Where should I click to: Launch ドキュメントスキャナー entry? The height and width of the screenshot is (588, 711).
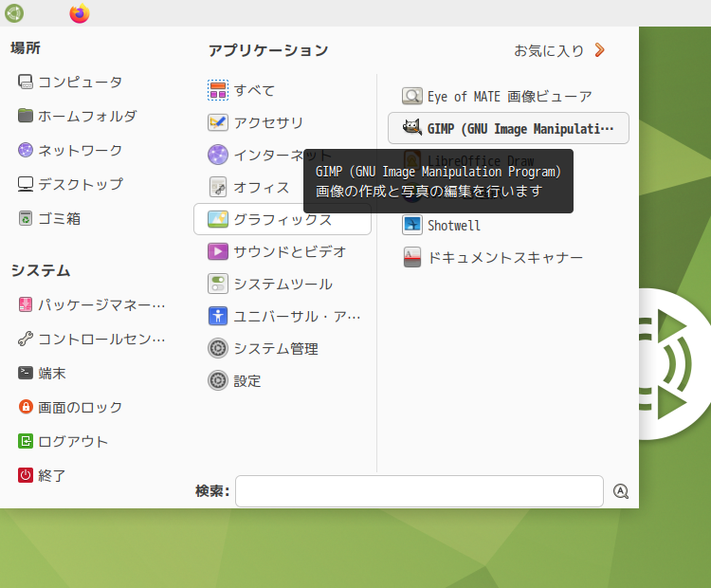coord(505,257)
